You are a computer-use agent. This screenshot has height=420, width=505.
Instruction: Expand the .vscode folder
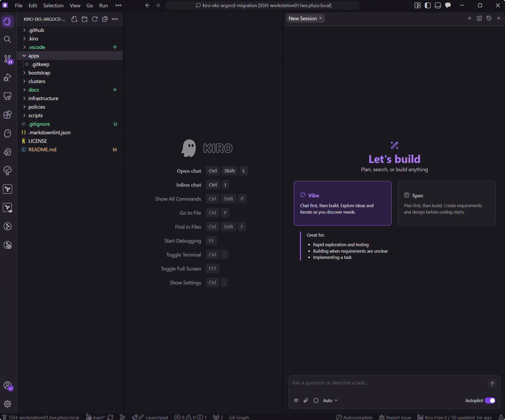point(70,47)
